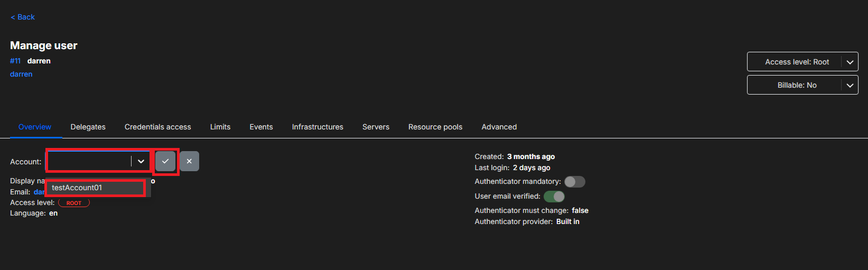Open the Advanced tab
Viewport: 868px width, 270px height.
pos(499,127)
